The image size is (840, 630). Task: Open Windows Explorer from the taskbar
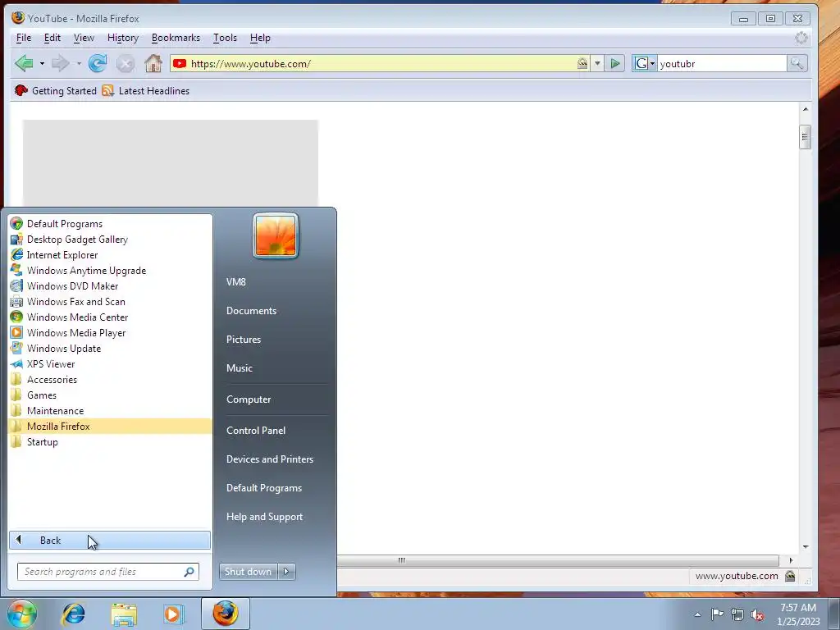124,614
